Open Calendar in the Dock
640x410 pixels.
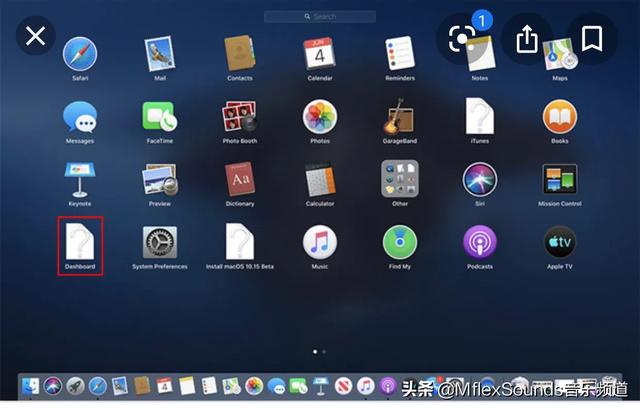click(164, 386)
